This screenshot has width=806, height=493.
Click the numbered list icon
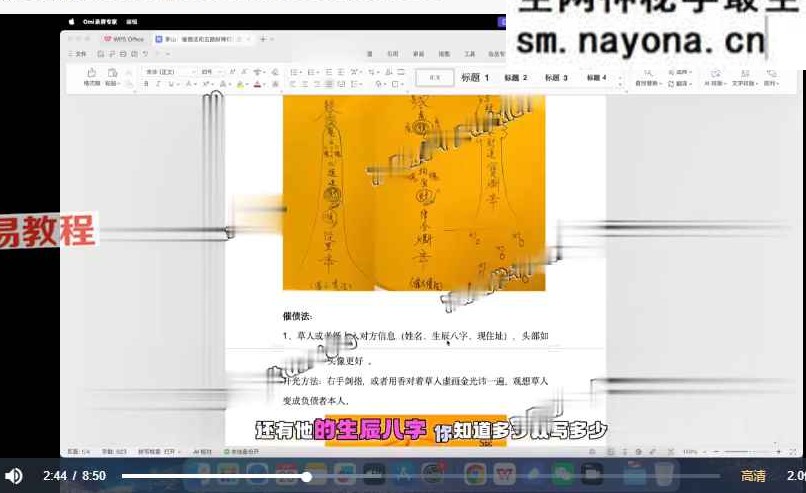click(x=312, y=72)
